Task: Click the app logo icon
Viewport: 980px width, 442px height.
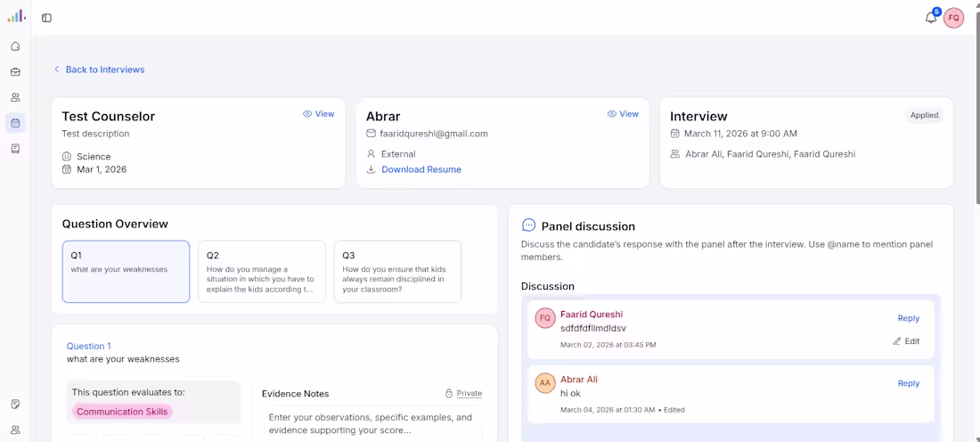Action: (x=16, y=16)
